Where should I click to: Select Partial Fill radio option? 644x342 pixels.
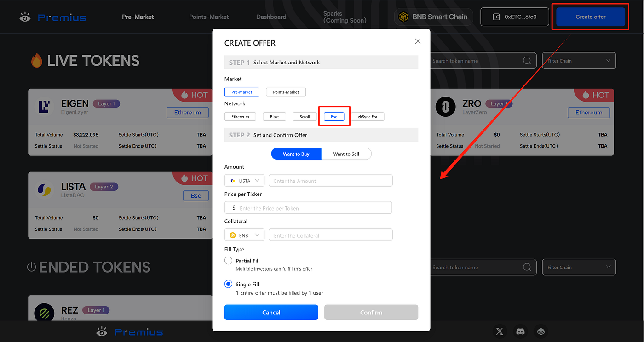point(228,261)
